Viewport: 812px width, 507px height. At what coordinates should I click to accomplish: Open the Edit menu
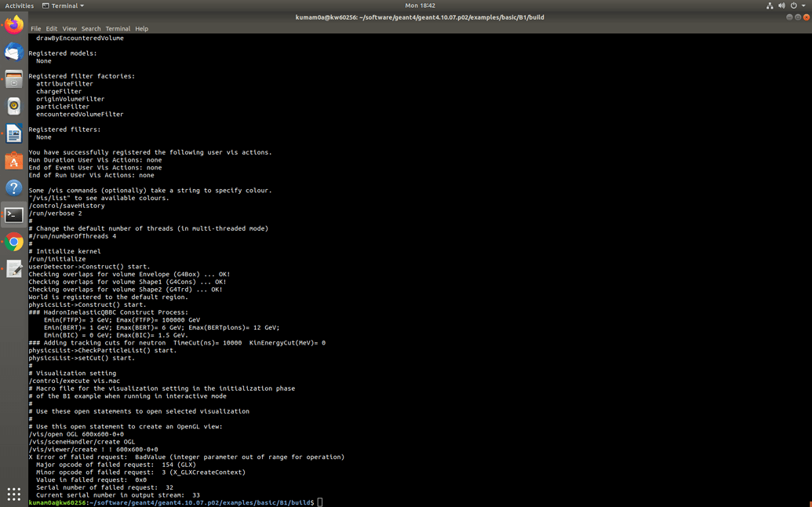pyautogui.click(x=51, y=29)
